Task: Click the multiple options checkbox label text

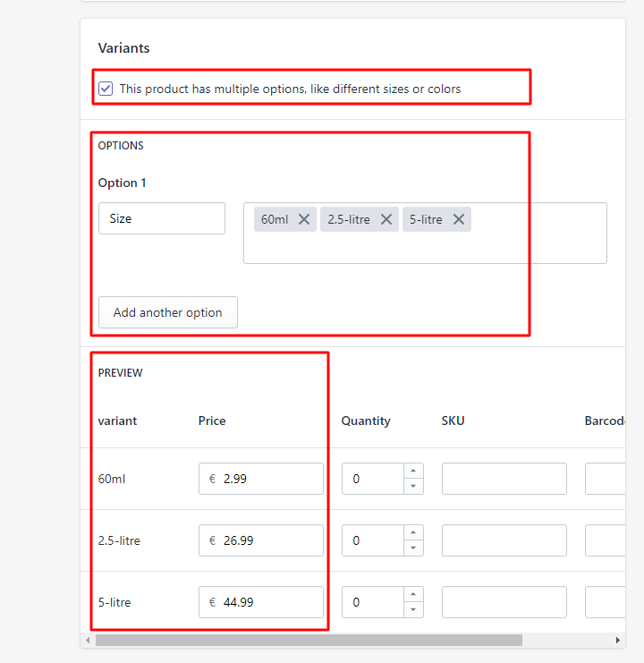Action: 290,89
